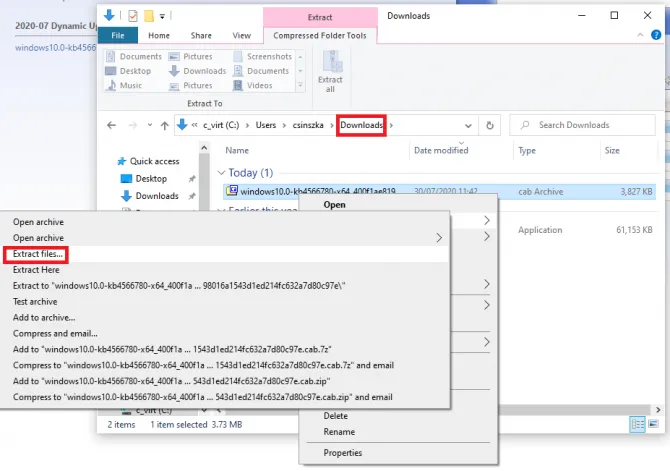Screen dimensions: 670x471
Task: Open the Customize Quick Access Toolbar dropdown
Action: pos(163,16)
